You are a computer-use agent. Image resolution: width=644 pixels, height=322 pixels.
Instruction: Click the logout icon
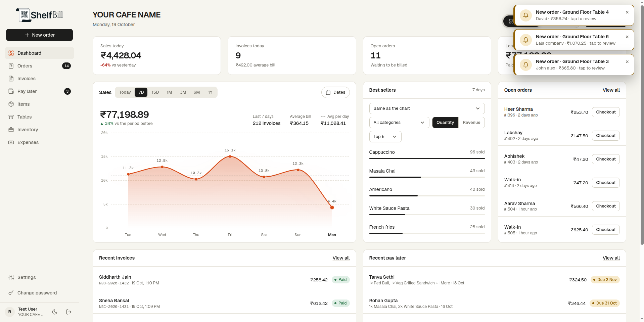pos(69,312)
